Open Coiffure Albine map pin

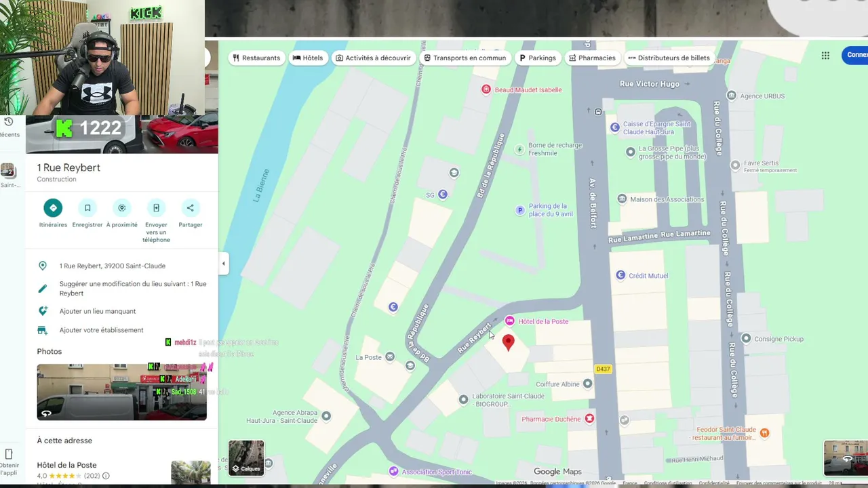pyautogui.click(x=588, y=384)
